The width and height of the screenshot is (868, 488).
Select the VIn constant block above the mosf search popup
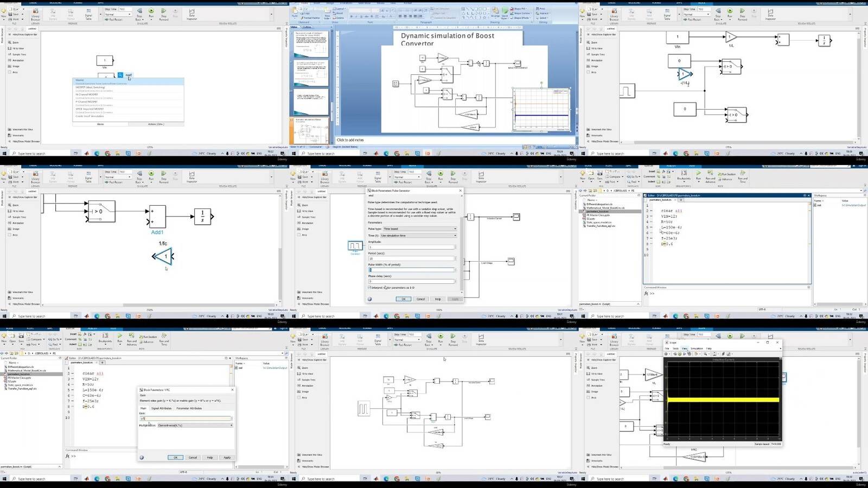(105, 61)
